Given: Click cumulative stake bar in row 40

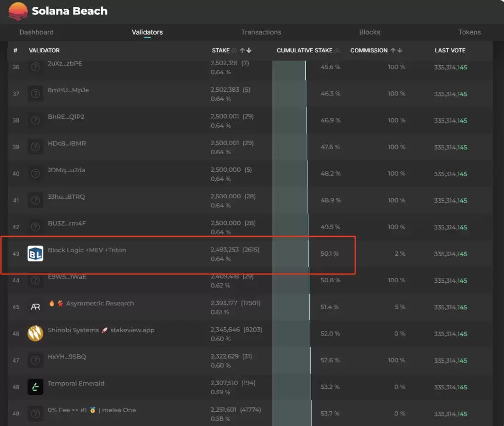Looking at the screenshot, I should tap(290, 174).
